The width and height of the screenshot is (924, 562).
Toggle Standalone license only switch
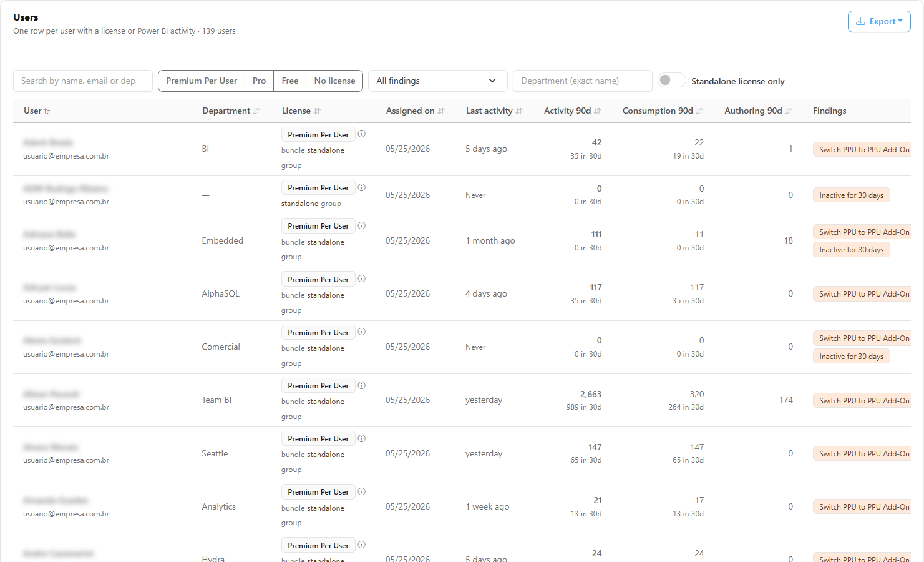tap(672, 81)
